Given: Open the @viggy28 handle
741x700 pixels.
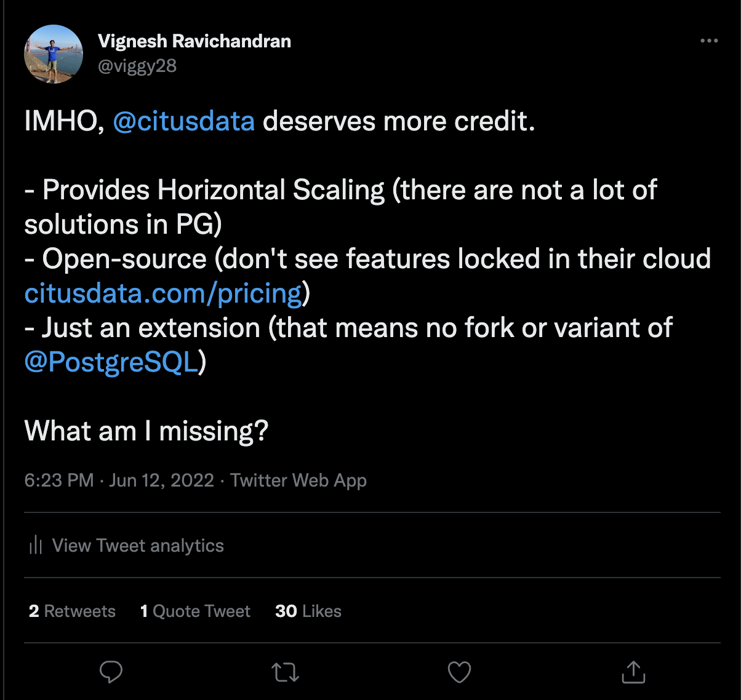Looking at the screenshot, I should coord(137,66).
